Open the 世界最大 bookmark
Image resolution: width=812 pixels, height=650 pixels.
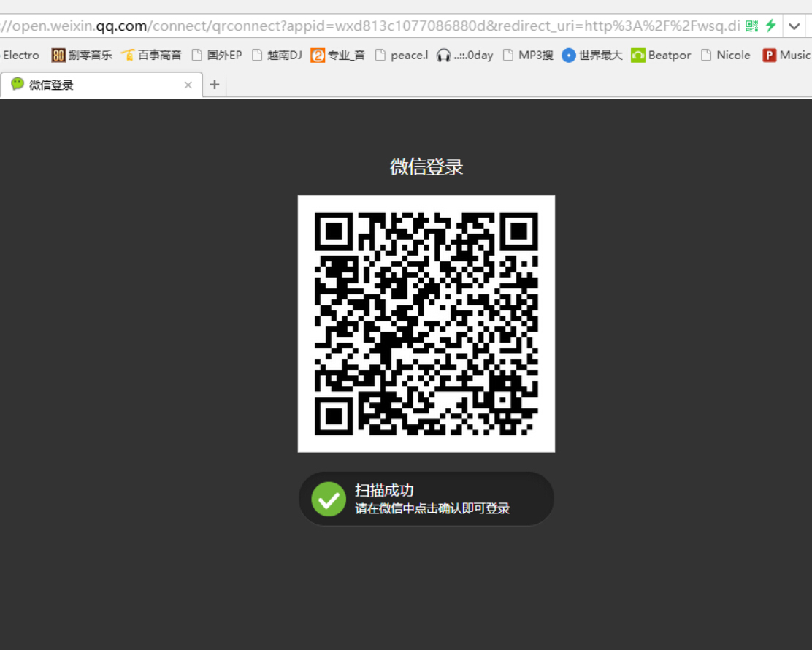click(592, 55)
